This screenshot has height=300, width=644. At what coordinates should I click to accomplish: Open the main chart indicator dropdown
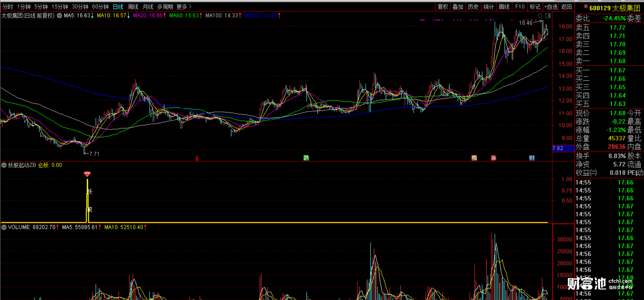click(x=59, y=16)
